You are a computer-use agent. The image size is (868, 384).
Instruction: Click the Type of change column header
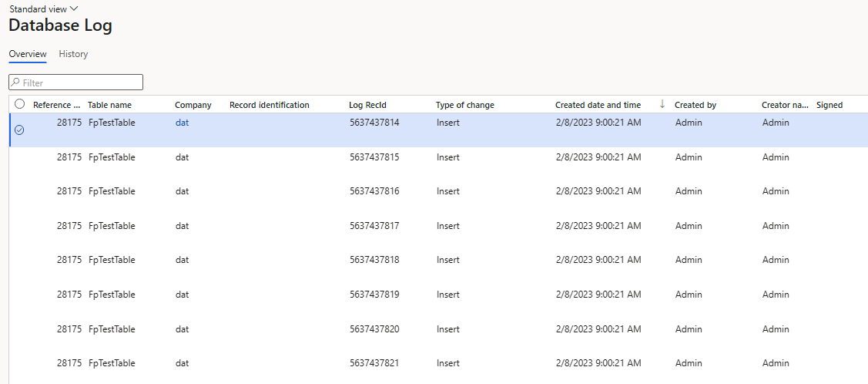pyautogui.click(x=465, y=105)
